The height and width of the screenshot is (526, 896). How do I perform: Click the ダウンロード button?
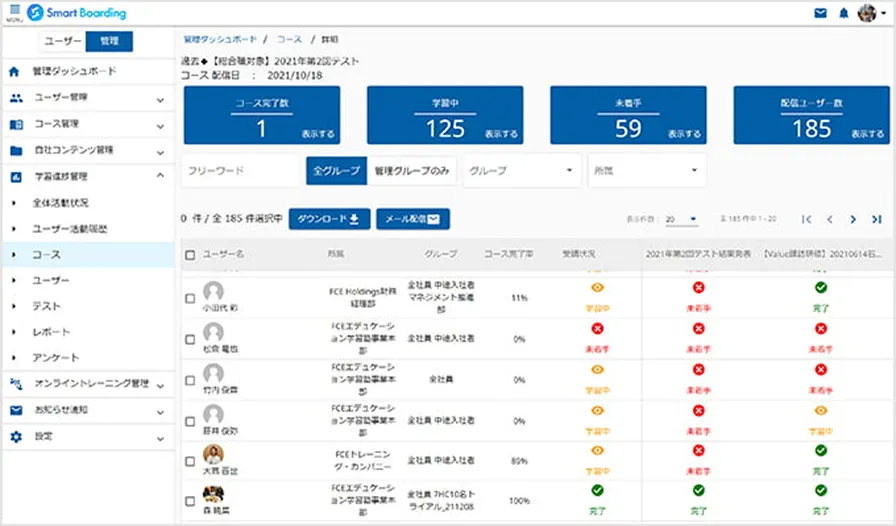[329, 219]
